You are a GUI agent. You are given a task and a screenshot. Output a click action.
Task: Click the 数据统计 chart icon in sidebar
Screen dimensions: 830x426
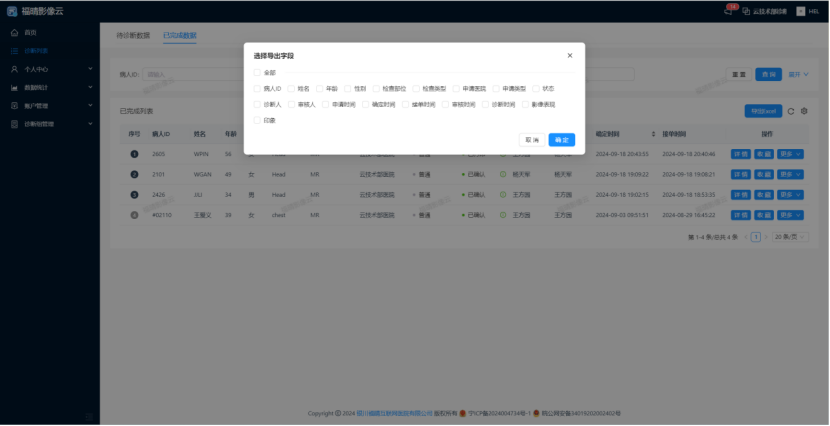[x=14, y=87]
